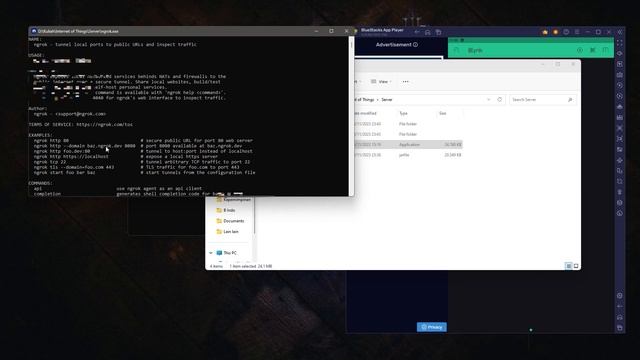Switch Explorer to details view via status bar icon

tap(569, 266)
